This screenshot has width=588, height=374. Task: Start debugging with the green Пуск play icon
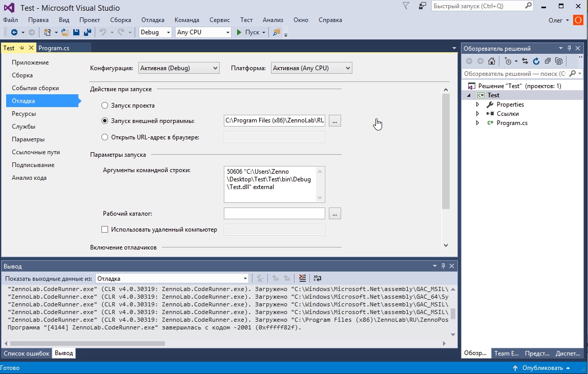[x=239, y=32]
